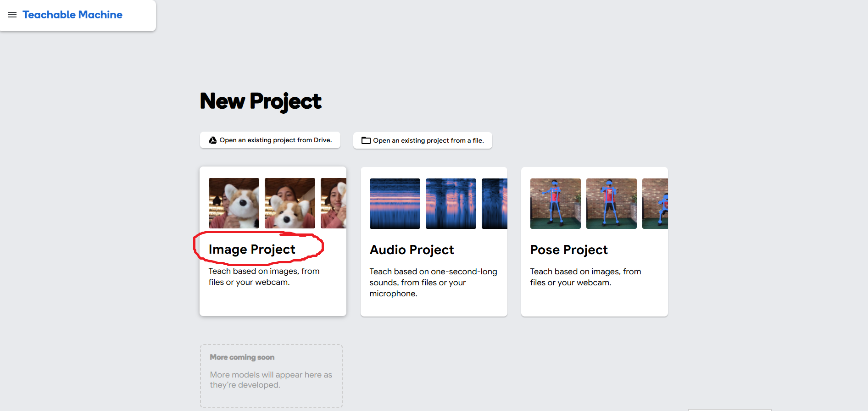Select the Image Project title

click(252, 249)
